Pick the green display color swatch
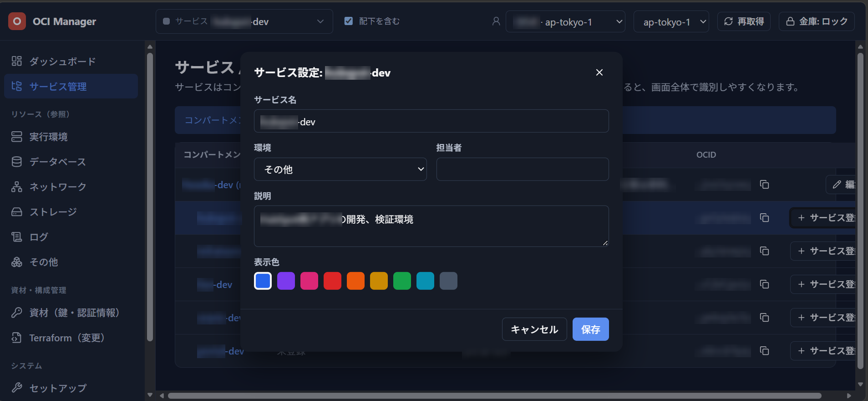The height and width of the screenshot is (401, 868). [402, 281]
